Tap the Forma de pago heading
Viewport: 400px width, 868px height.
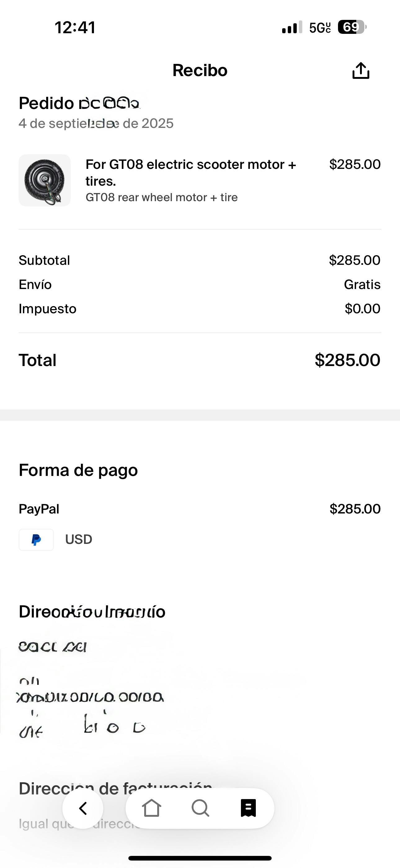click(78, 470)
